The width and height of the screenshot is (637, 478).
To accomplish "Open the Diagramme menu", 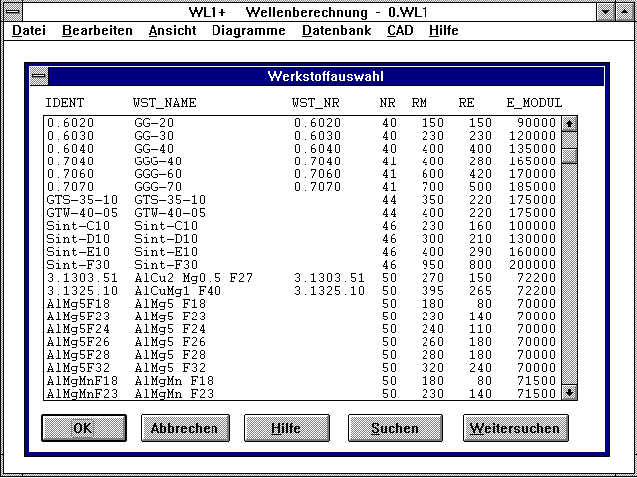I will point(248,31).
